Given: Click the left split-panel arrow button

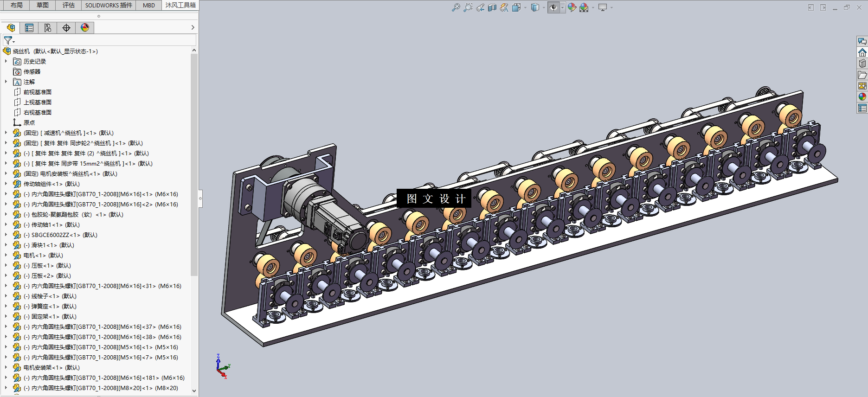Looking at the screenshot, I should (x=811, y=7).
